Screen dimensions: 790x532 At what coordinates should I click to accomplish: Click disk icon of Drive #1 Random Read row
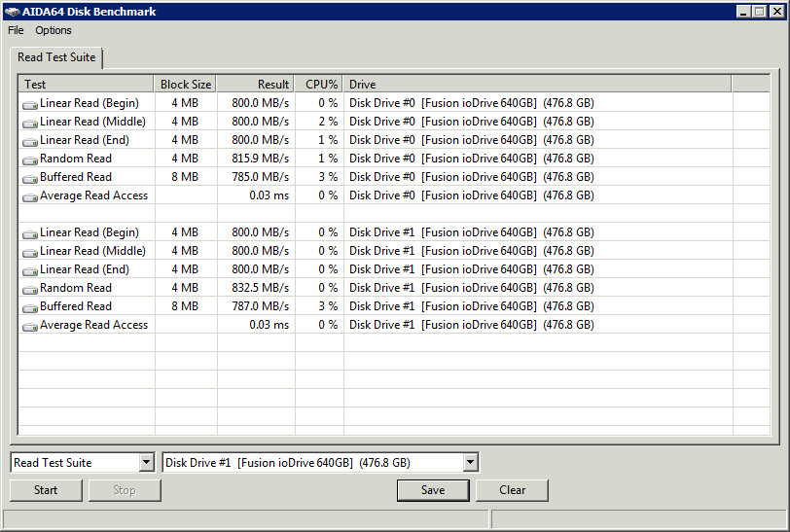click(30, 289)
